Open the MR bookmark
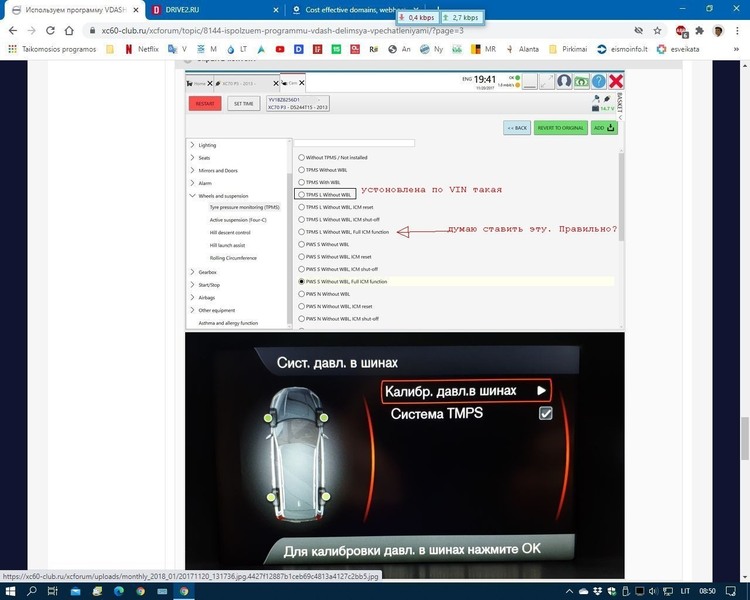 484,49
